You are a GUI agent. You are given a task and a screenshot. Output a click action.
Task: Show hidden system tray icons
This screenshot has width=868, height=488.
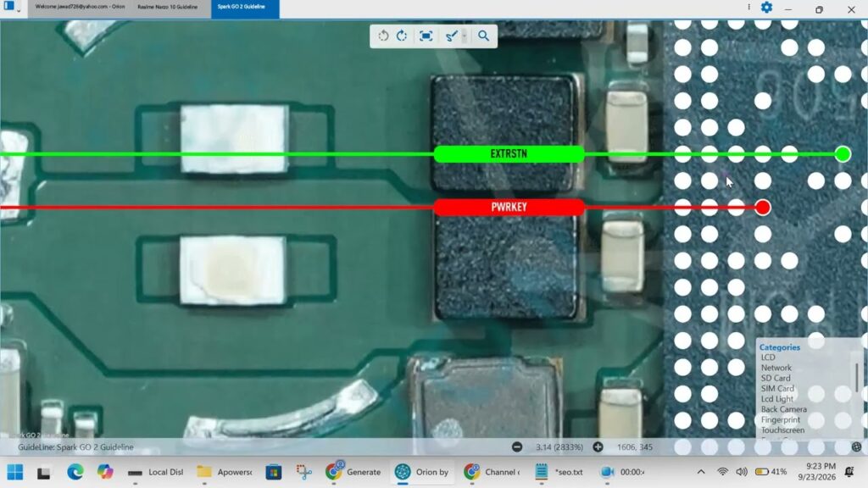pyautogui.click(x=701, y=472)
